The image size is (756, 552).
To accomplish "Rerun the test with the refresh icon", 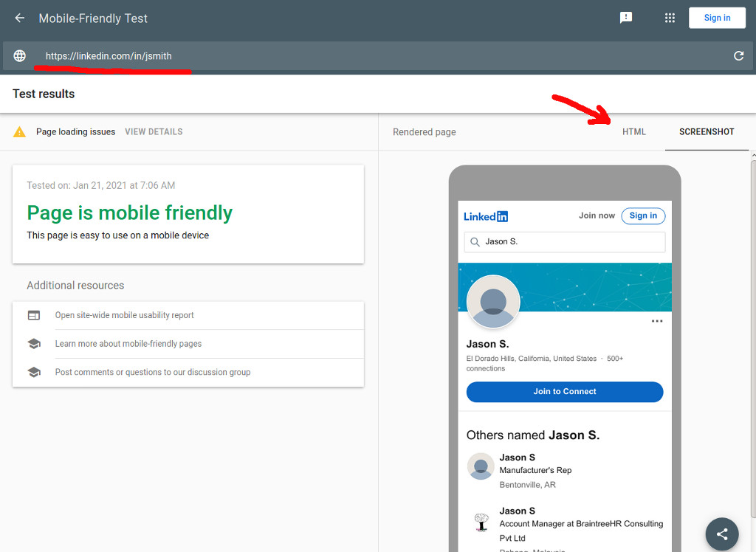I will click(738, 56).
